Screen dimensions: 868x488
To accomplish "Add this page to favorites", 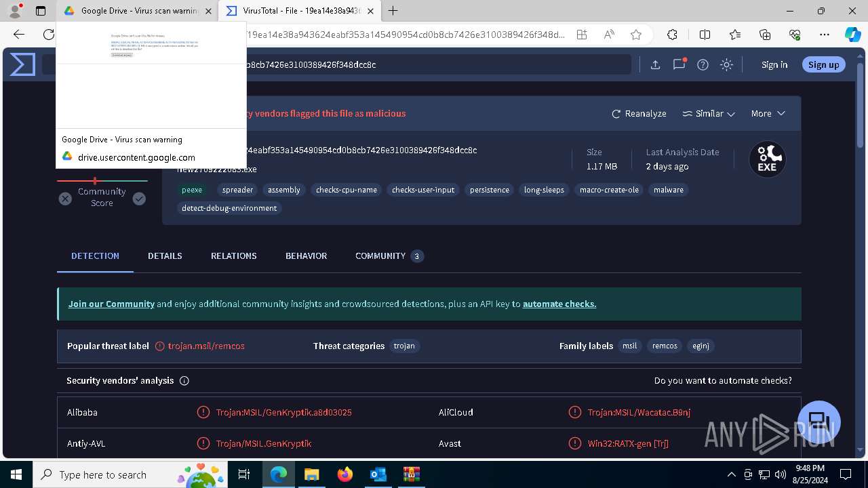I will pyautogui.click(x=636, y=35).
